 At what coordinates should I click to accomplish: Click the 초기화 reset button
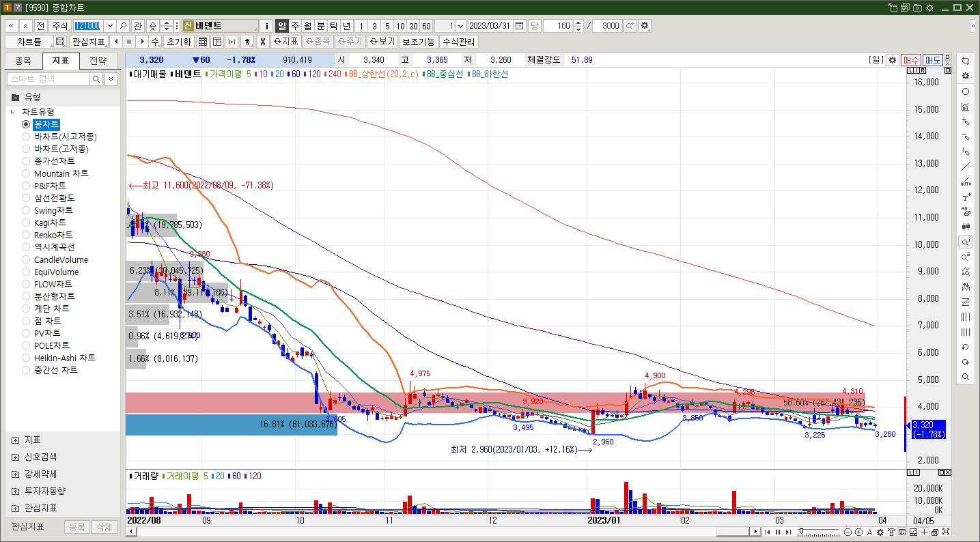tap(178, 42)
